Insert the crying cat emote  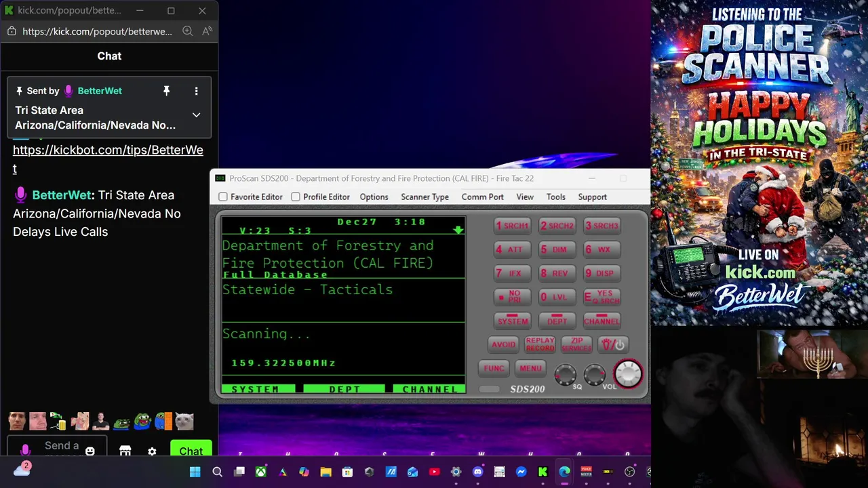pos(184,421)
